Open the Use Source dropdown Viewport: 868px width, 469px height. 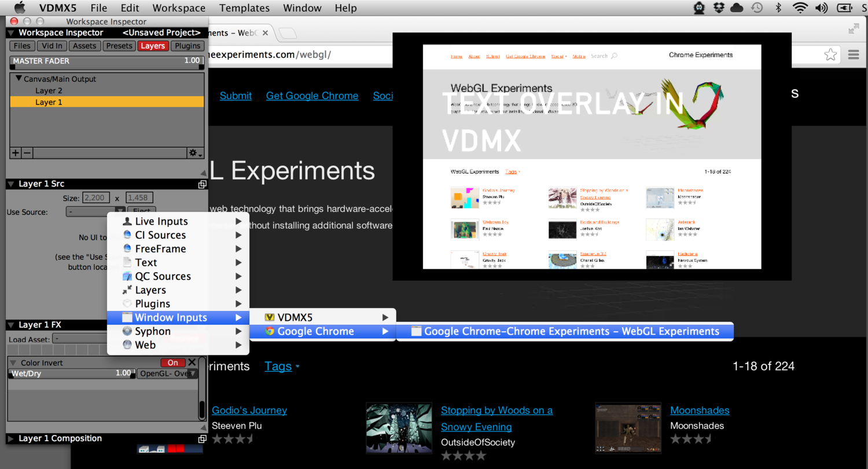point(95,212)
